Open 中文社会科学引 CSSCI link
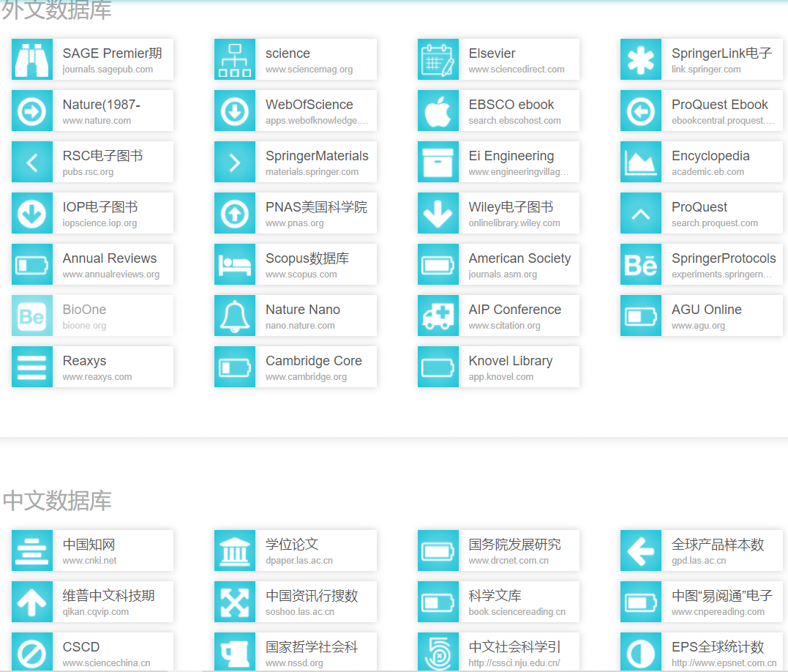This screenshot has width=788, height=672. (498, 652)
